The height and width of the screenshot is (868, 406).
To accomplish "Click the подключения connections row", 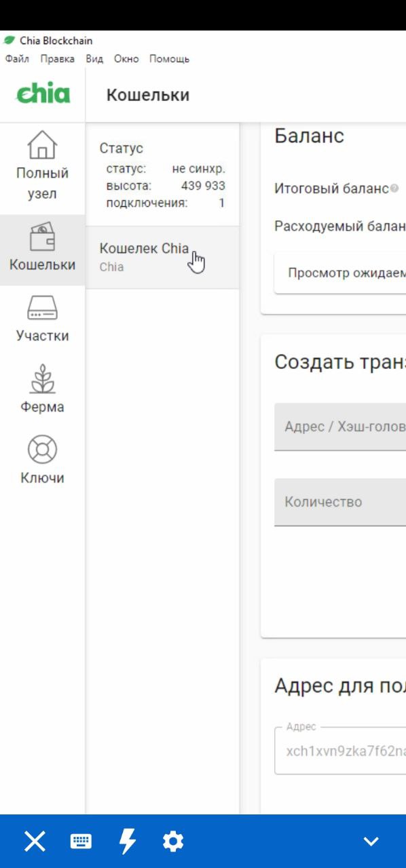I will point(166,203).
